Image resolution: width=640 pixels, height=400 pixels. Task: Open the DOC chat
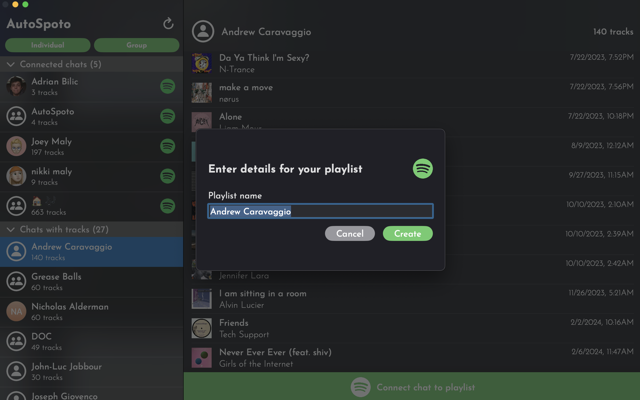[x=91, y=341]
